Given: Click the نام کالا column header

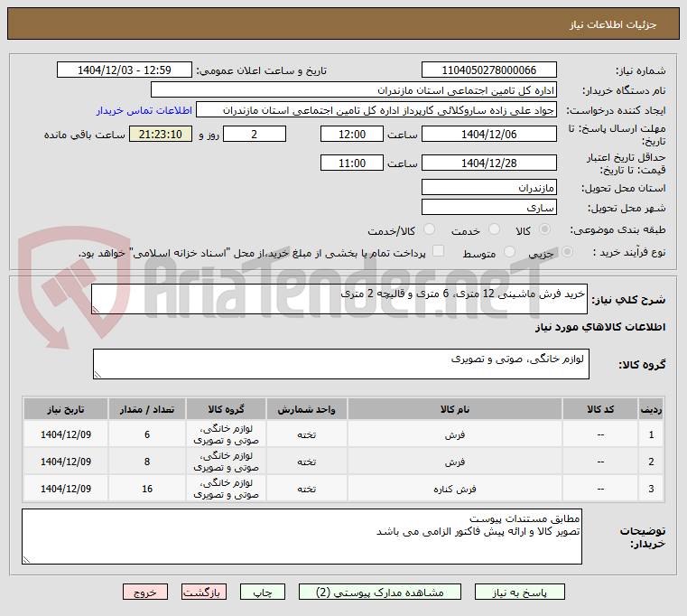Looking at the screenshot, I should (455, 409).
